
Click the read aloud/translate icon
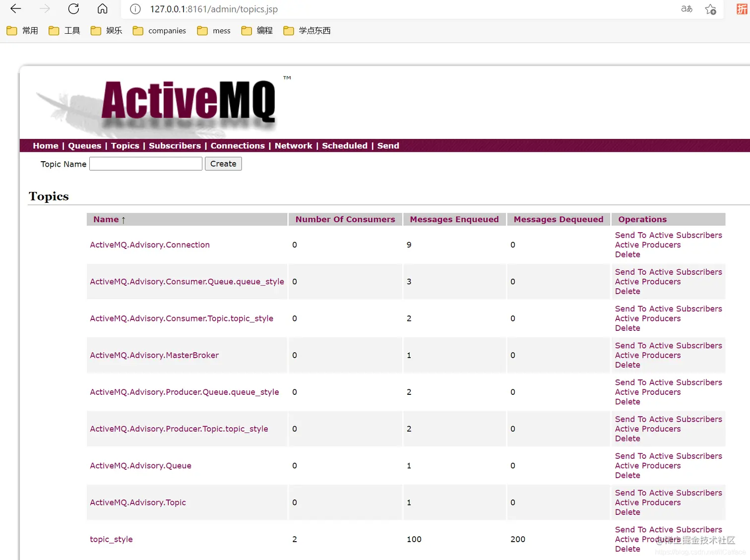tap(687, 9)
